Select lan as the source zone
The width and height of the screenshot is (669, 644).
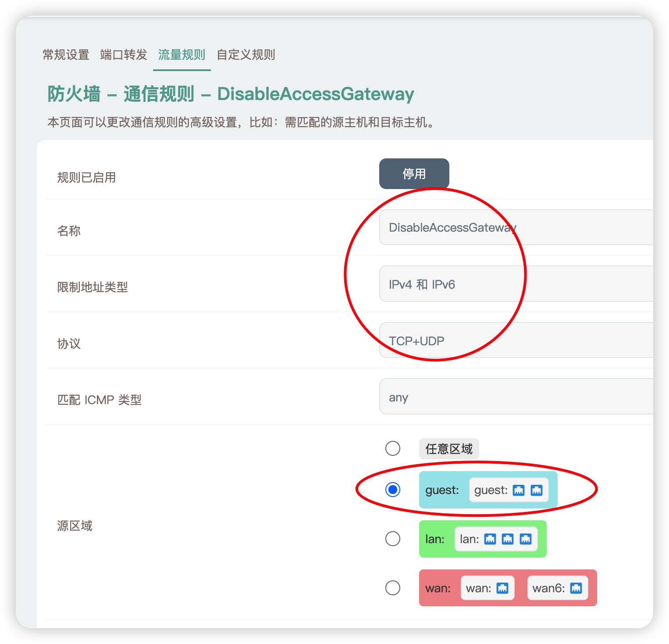[x=393, y=539]
